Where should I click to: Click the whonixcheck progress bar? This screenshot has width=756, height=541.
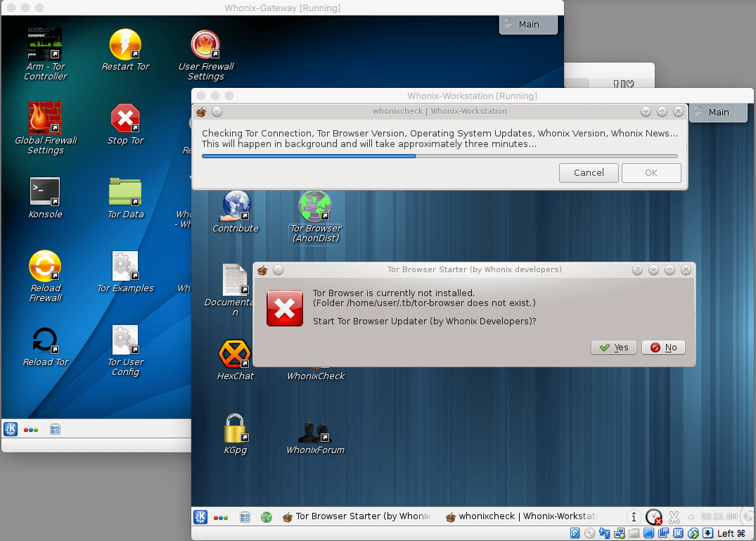pos(440,156)
